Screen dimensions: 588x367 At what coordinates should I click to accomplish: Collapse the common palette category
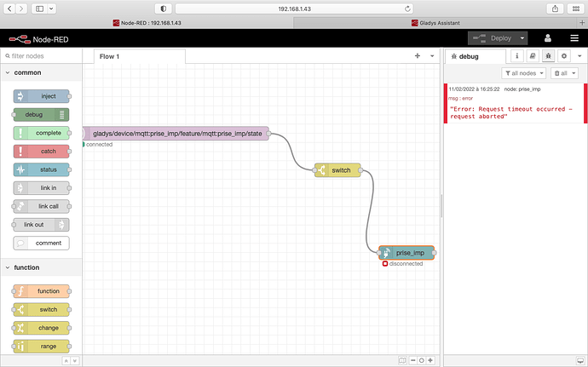pyautogui.click(x=8, y=72)
